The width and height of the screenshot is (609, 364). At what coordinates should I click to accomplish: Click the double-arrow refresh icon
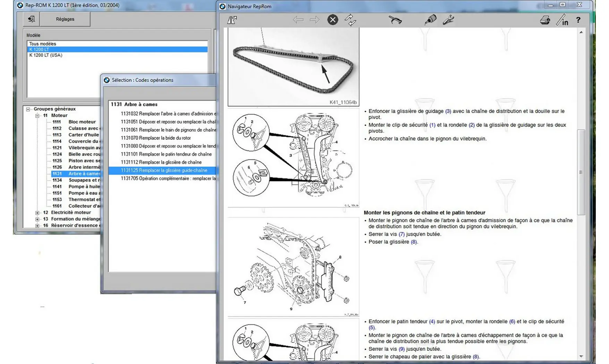(x=350, y=20)
